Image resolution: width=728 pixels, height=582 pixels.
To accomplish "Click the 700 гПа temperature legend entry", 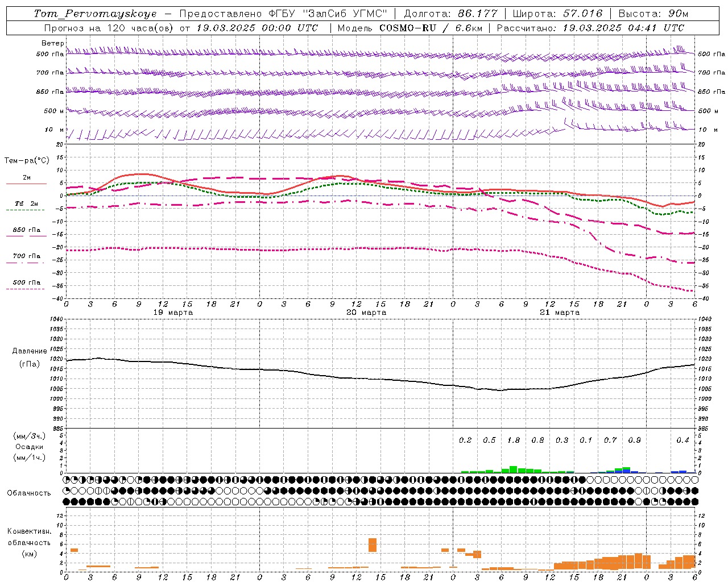I will click(x=27, y=256).
